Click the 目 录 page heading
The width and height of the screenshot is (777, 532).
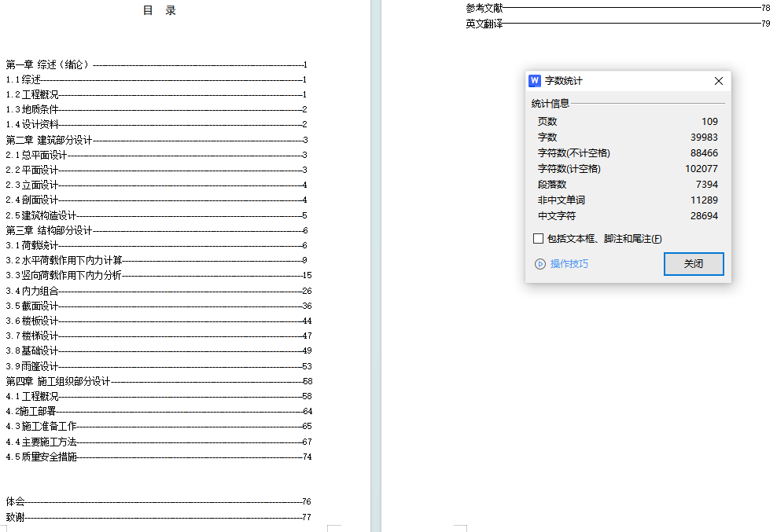click(x=160, y=11)
